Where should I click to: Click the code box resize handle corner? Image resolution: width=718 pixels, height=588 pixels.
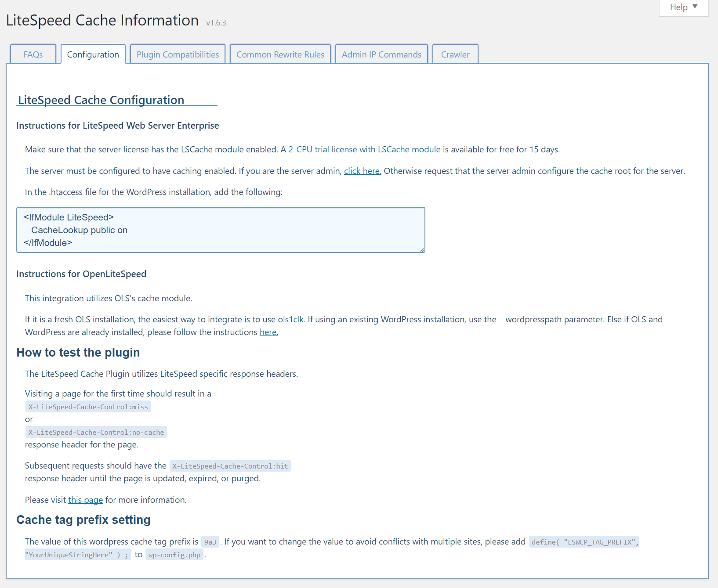pyautogui.click(x=422, y=250)
